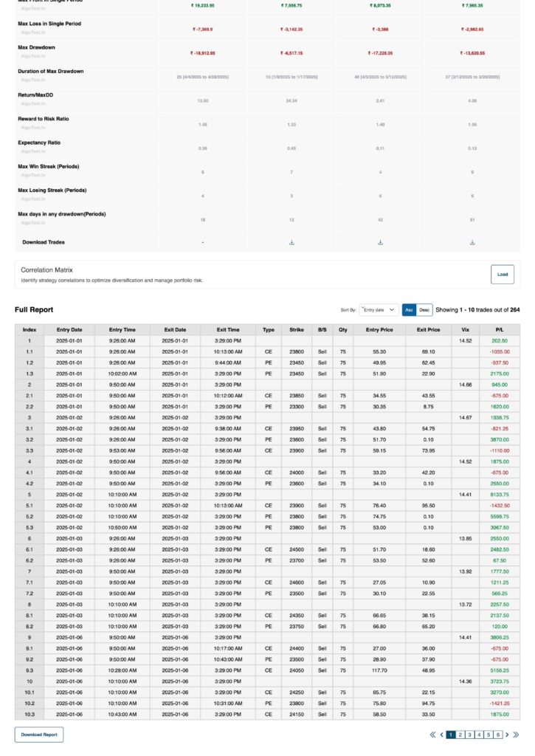Click strike 24500 in row 6.1

pos(297,549)
